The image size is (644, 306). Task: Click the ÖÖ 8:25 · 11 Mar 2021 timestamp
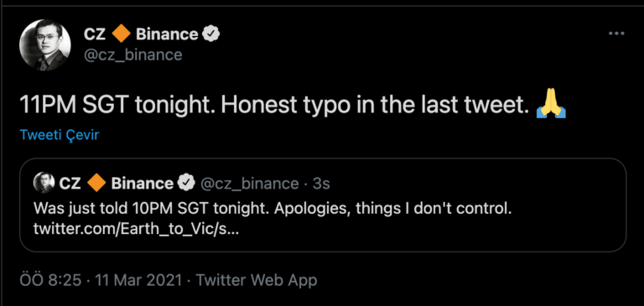tap(101, 281)
